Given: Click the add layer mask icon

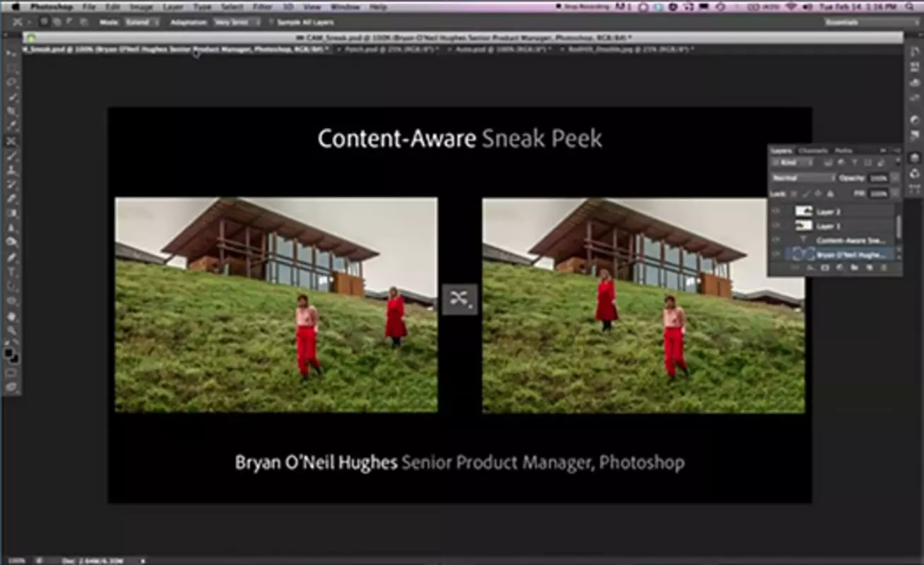Looking at the screenshot, I should [824, 268].
